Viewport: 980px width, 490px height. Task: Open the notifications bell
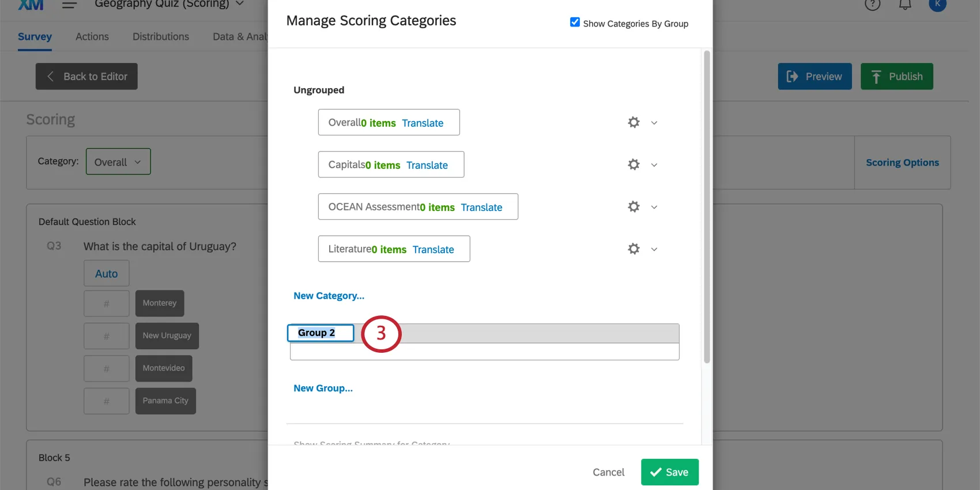[x=904, y=4]
